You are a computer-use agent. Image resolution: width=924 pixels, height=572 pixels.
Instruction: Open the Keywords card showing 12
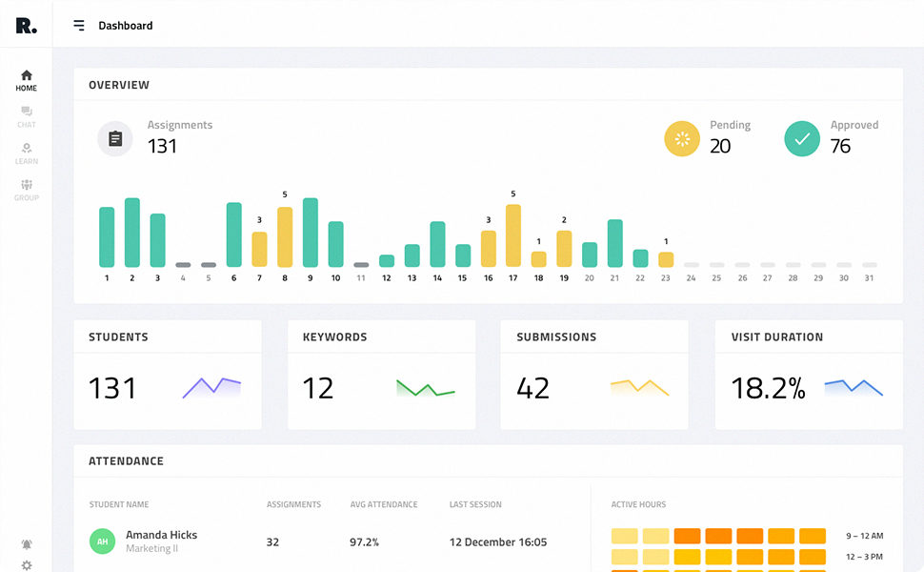381,375
